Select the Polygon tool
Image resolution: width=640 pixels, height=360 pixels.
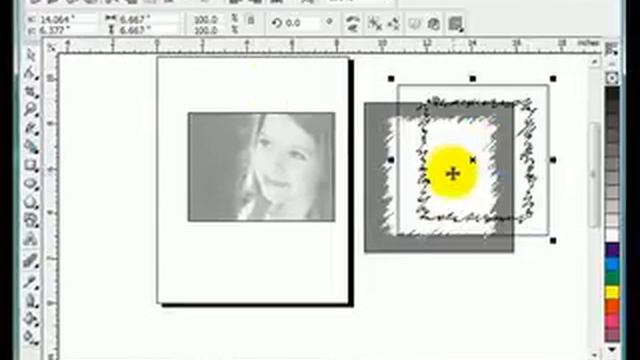point(31,202)
